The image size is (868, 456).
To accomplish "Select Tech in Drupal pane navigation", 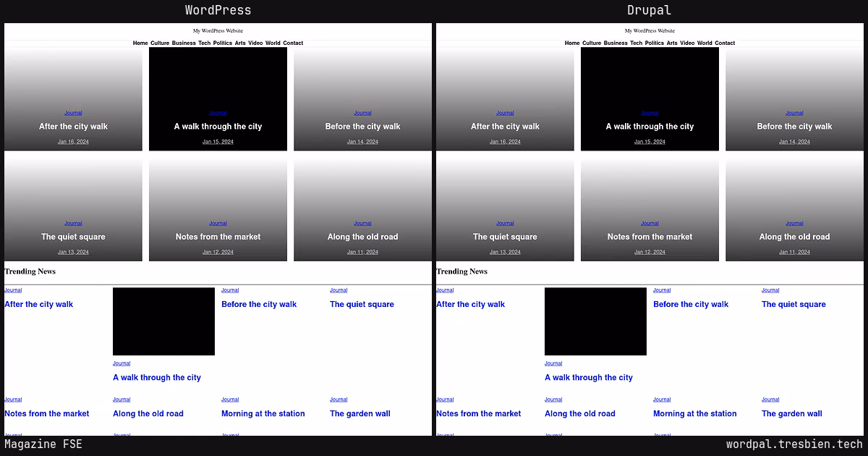I will [637, 43].
